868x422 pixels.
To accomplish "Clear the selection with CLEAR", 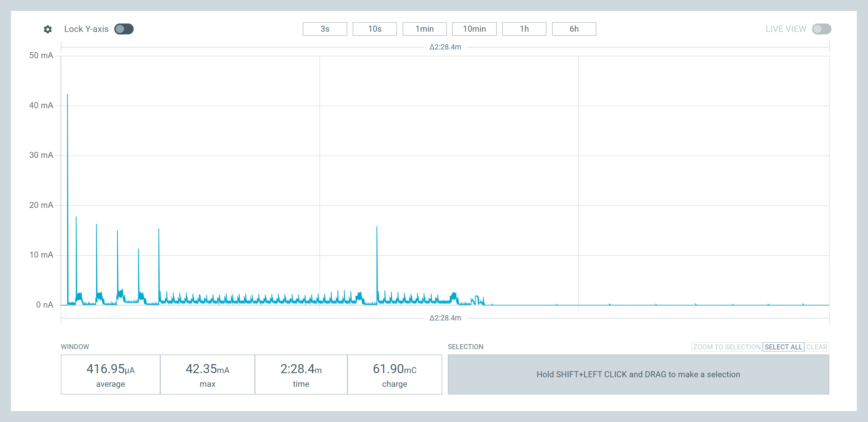I will point(817,347).
